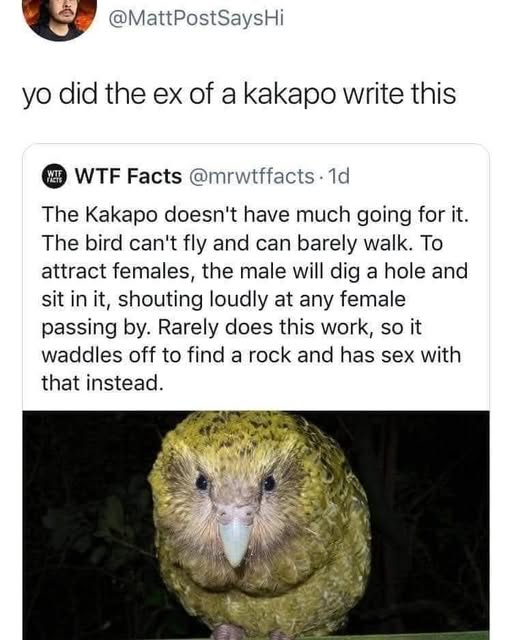Click the @MattPostSaysHi handle
The image size is (512, 640).
[196, 18]
